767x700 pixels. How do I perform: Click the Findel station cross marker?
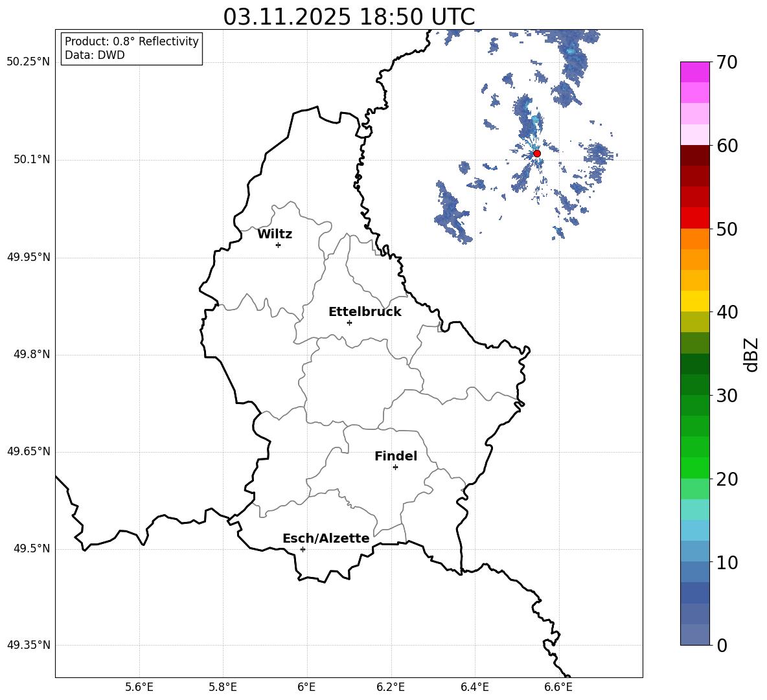[395, 468]
